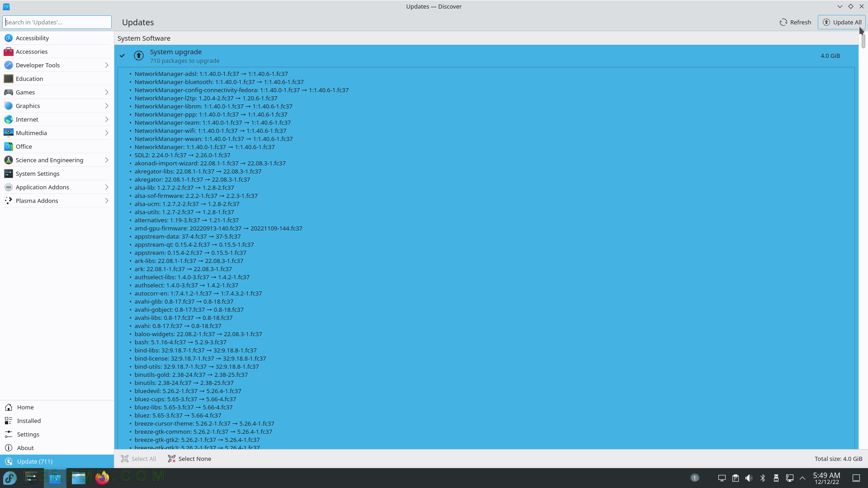868x488 pixels.
Task: Expand the Multimedia submenu arrow
Action: tap(107, 133)
